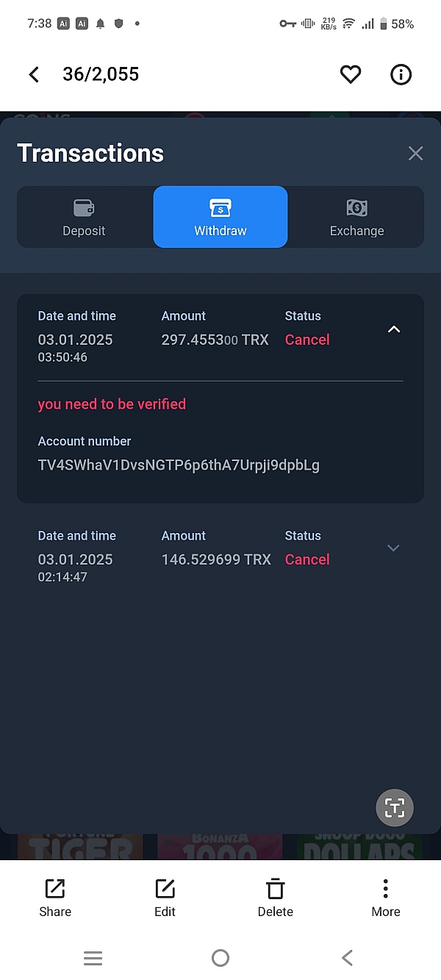This screenshot has height=980, width=441.
Task: Switch to the Deposit tab
Action: click(84, 218)
